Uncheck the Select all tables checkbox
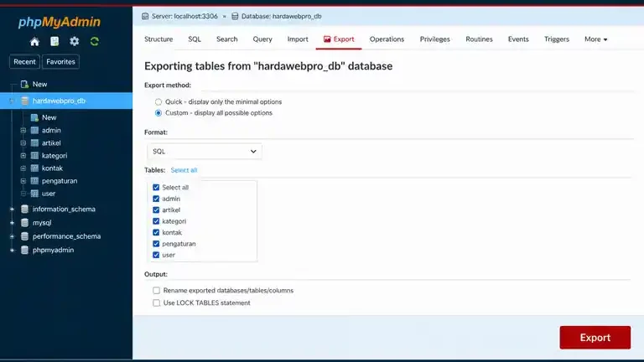The height and width of the screenshot is (362, 644). tap(156, 187)
